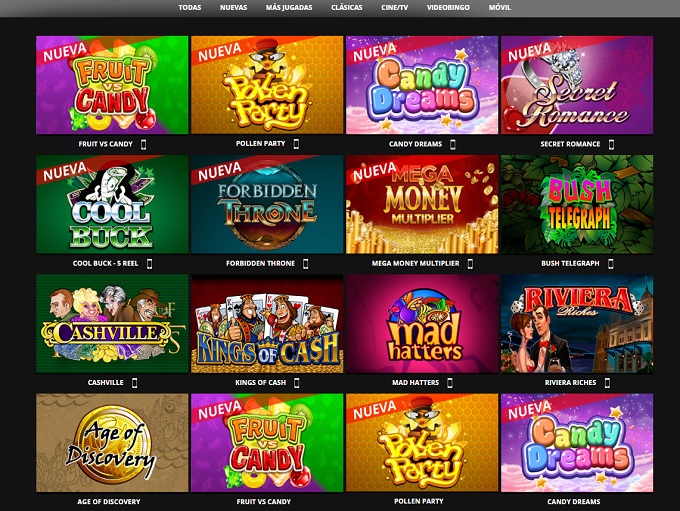Open the Candy Dreams game thumbnail in top row

pyautogui.click(x=422, y=85)
